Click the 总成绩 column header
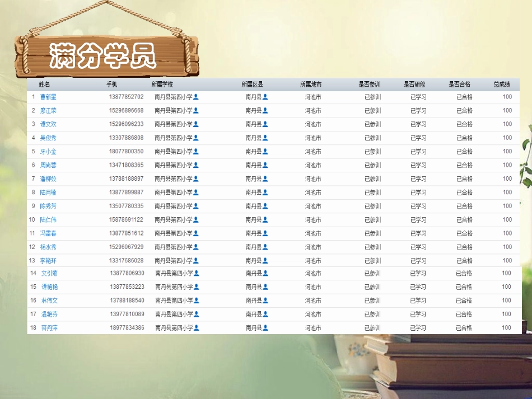Viewport: 532px width, 399px height. 502,84
